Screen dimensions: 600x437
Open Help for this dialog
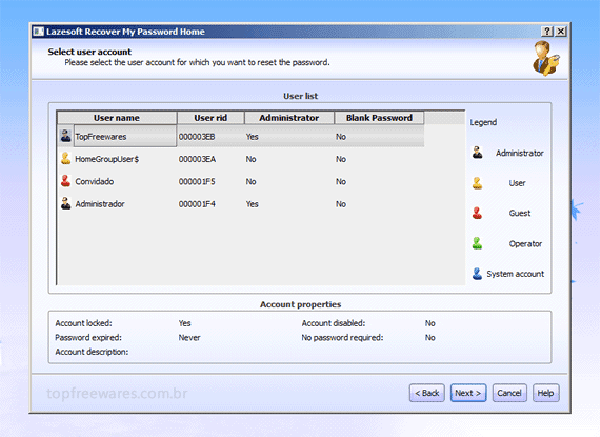point(546,393)
